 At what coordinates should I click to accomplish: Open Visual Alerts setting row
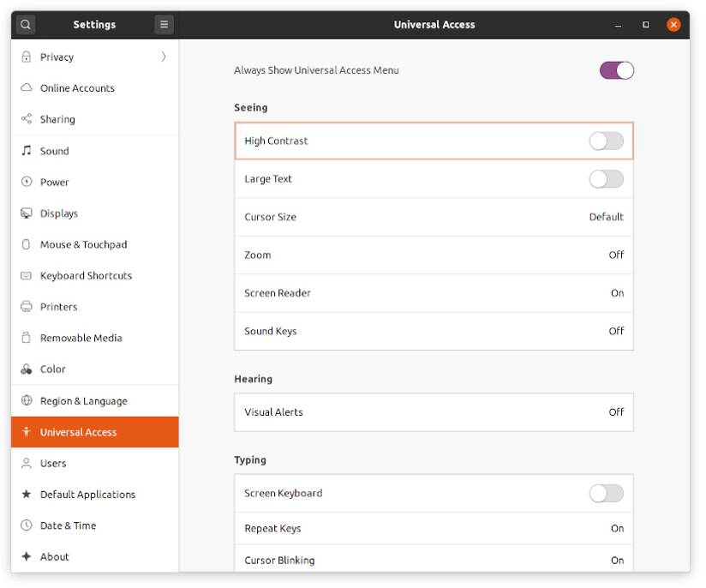point(434,412)
